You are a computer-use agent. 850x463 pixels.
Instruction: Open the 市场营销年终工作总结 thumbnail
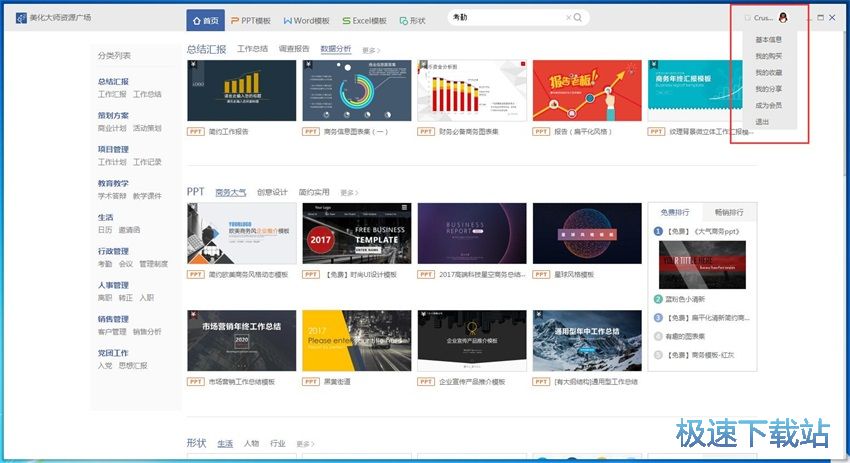(x=242, y=340)
